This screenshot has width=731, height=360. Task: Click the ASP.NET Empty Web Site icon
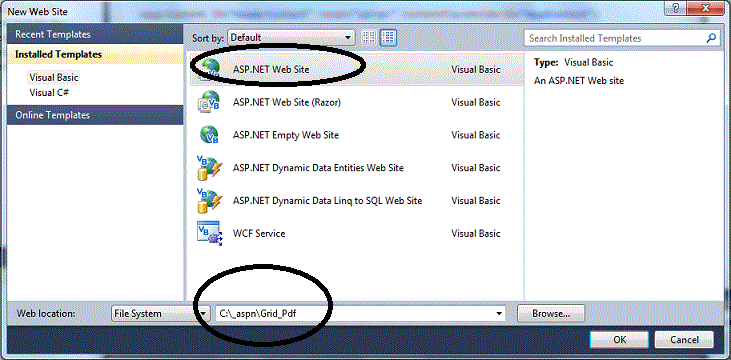click(x=208, y=135)
